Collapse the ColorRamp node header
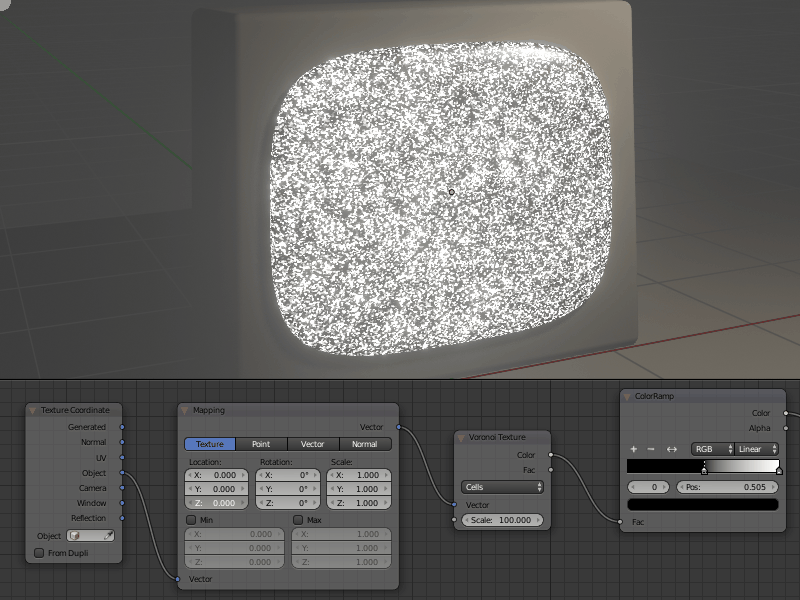The height and width of the screenshot is (600, 800). tap(626, 397)
